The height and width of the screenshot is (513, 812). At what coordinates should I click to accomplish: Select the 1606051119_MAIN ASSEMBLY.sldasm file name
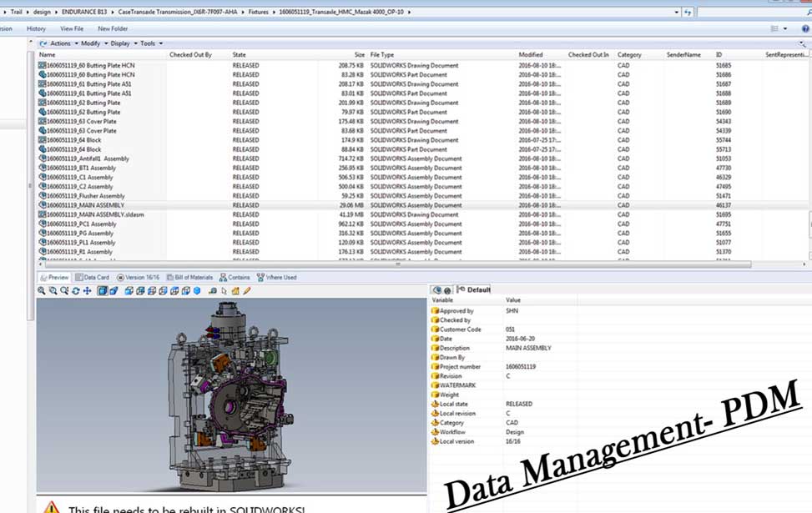tap(95, 214)
